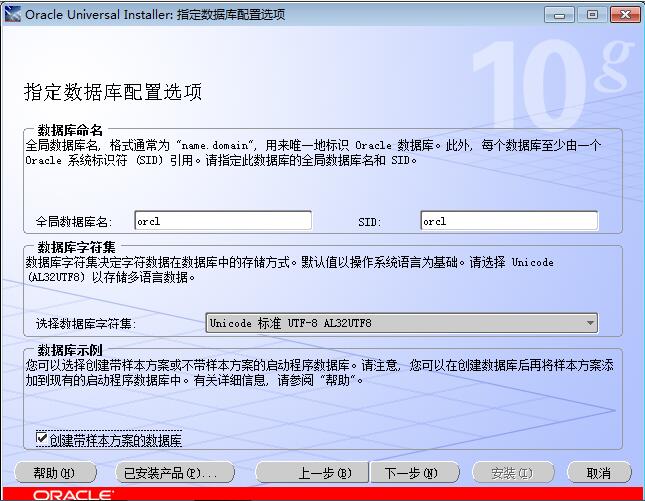645x501 pixels.
Task: Click the 数据库字符集 group heading
Action: click(x=77, y=247)
